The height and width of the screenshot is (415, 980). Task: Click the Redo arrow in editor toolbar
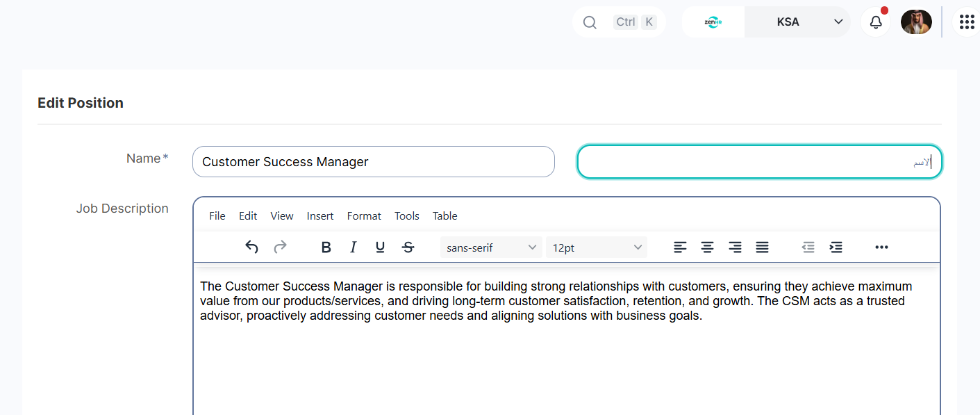coord(280,247)
